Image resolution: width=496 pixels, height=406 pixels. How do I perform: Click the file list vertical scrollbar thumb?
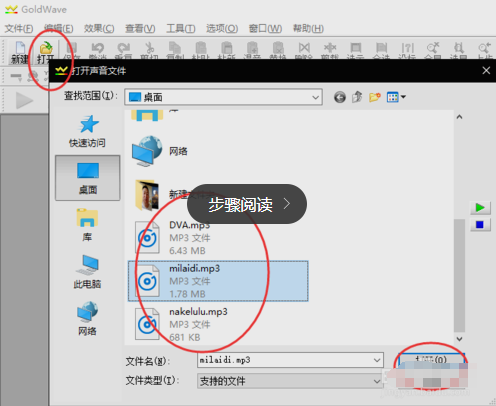click(459, 276)
